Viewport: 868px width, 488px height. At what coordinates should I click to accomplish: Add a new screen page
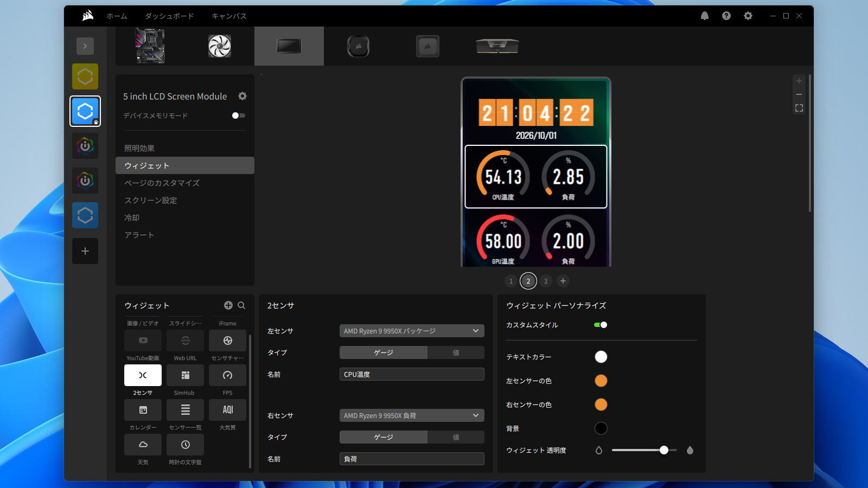point(563,281)
